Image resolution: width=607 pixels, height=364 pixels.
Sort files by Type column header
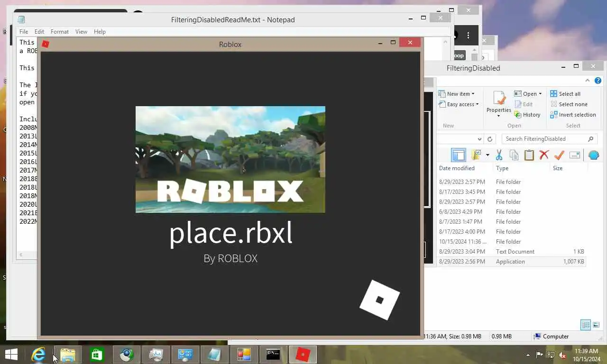click(502, 168)
